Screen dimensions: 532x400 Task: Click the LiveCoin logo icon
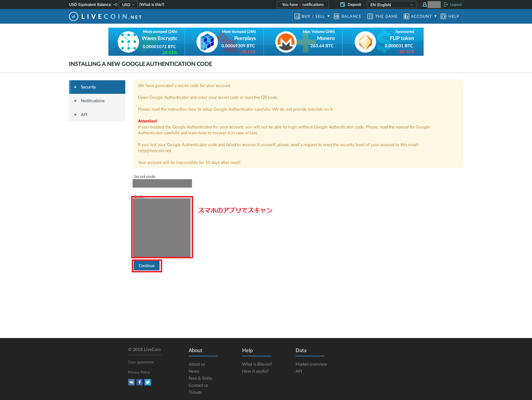coord(73,17)
